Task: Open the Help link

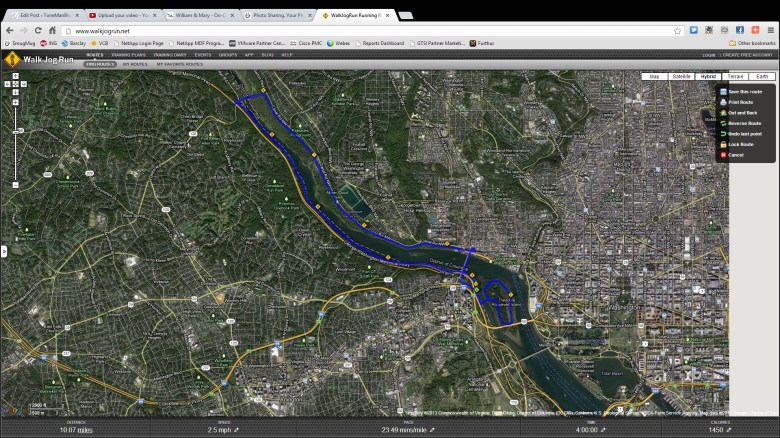Action: coord(287,55)
